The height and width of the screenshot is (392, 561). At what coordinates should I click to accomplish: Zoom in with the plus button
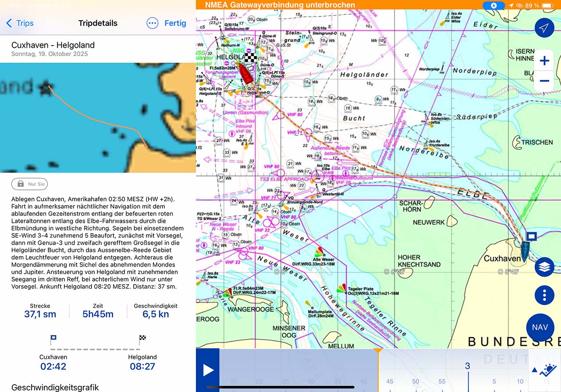pyautogui.click(x=544, y=61)
